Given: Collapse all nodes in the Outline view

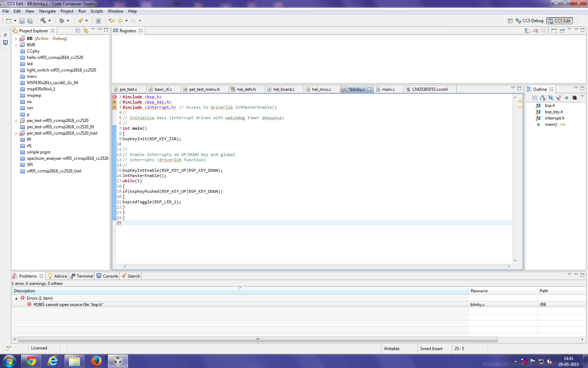Looking at the screenshot, I should pos(534,98).
